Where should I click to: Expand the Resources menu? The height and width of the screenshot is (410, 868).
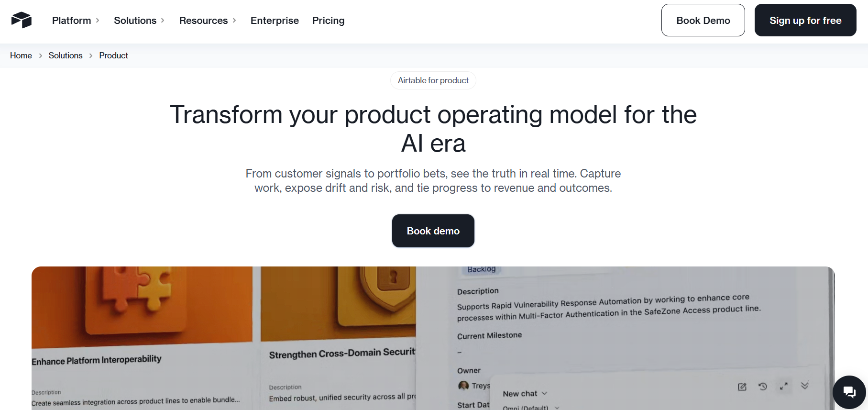click(208, 21)
